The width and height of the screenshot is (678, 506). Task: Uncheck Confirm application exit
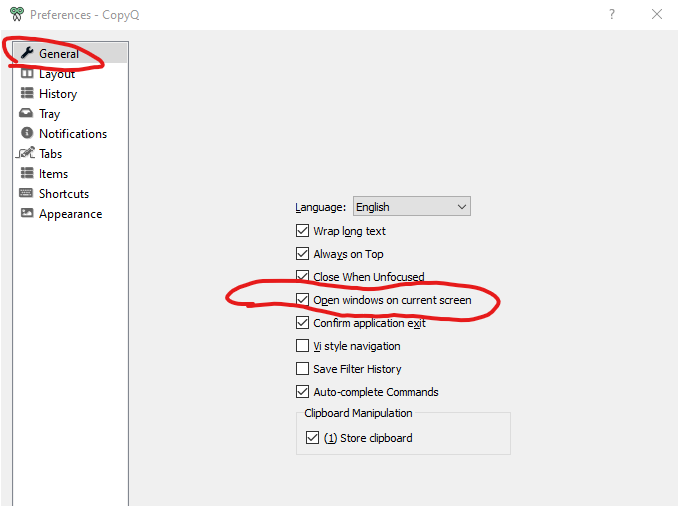coord(302,323)
